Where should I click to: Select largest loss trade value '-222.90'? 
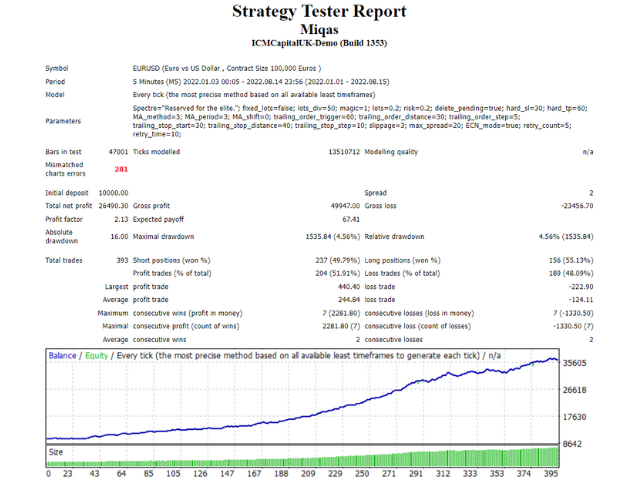click(x=581, y=287)
